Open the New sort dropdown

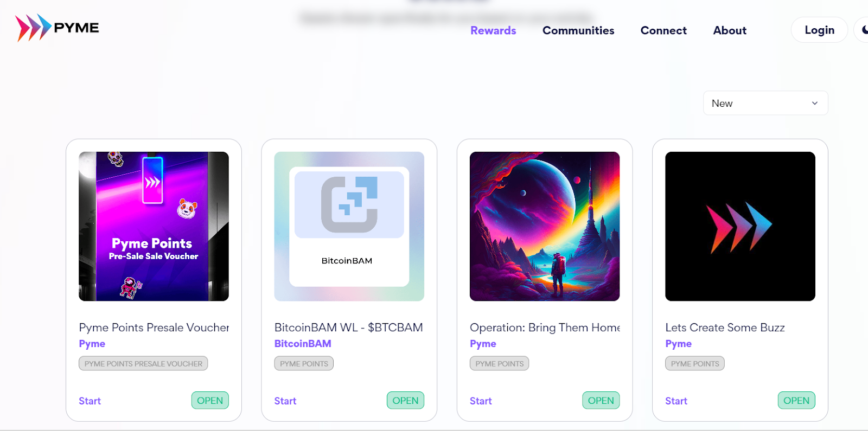pyautogui.click(x=765, y=103)
